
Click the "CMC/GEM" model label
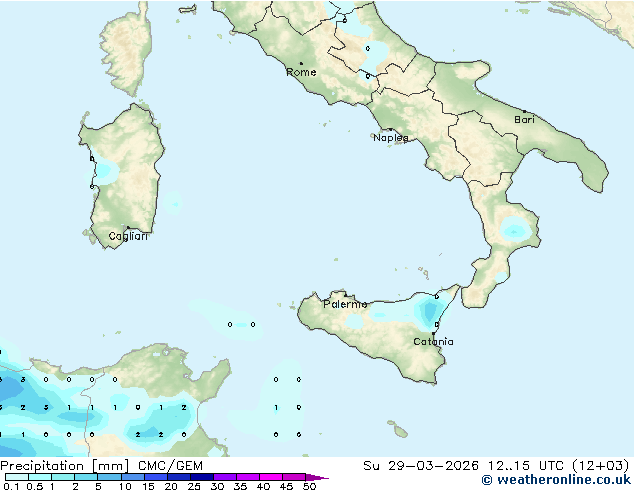170,466
